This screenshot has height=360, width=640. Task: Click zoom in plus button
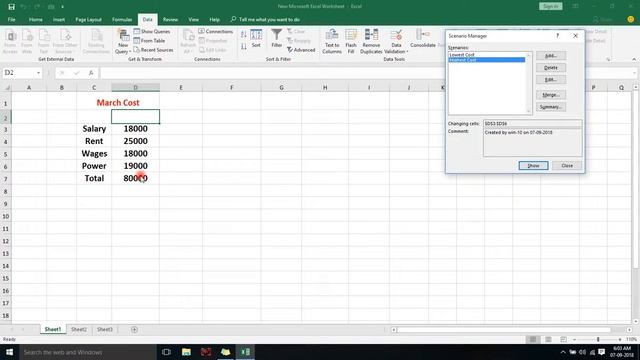(x=620, y=340)
